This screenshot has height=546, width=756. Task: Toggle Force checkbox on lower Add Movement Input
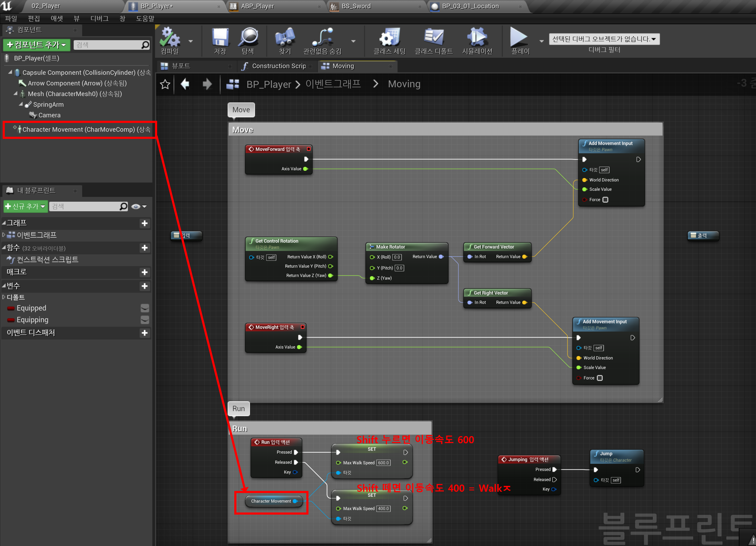pyautogui.click(x=600, y=378)
